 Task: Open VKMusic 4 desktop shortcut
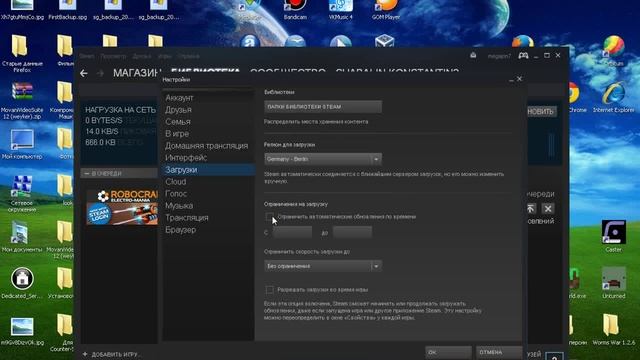(340, 10)
